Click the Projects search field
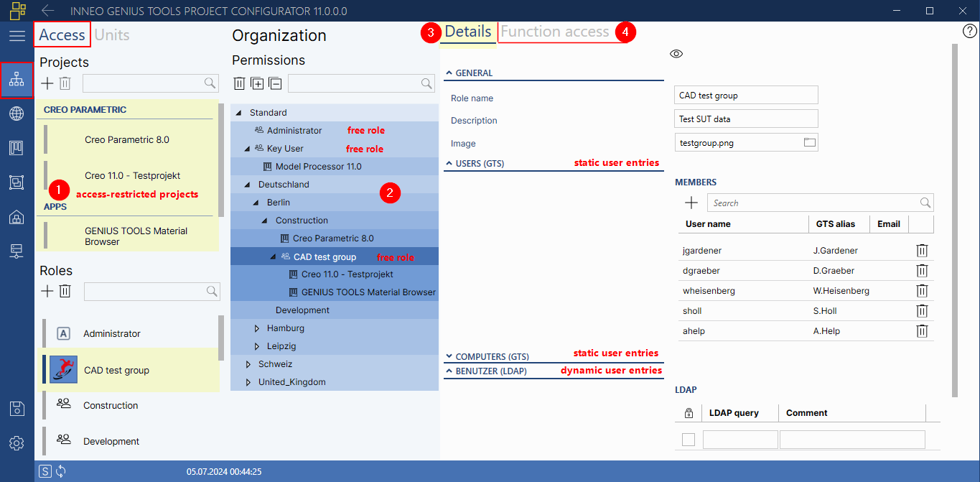This screenshot has width=980, height=482. click(x=150, y=83)
